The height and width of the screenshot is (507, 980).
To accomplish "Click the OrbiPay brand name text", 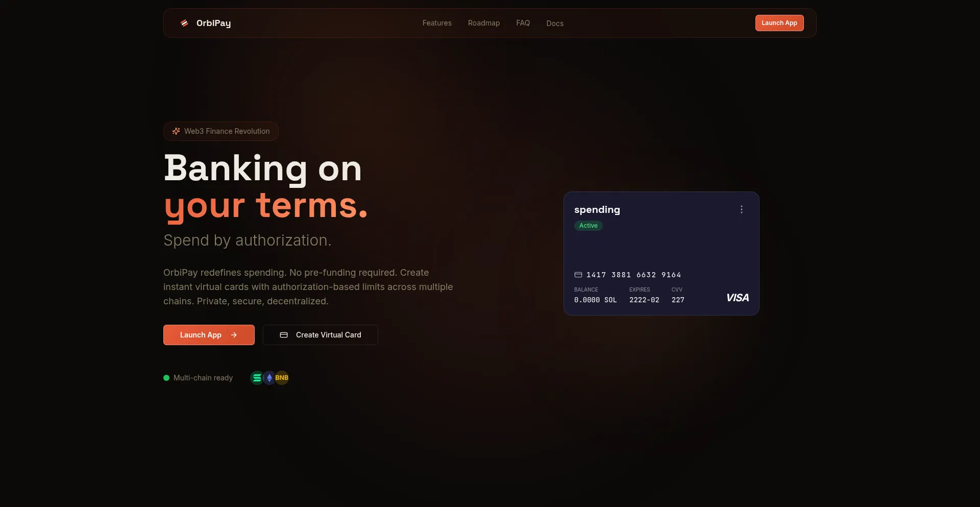I will (213, 23).
